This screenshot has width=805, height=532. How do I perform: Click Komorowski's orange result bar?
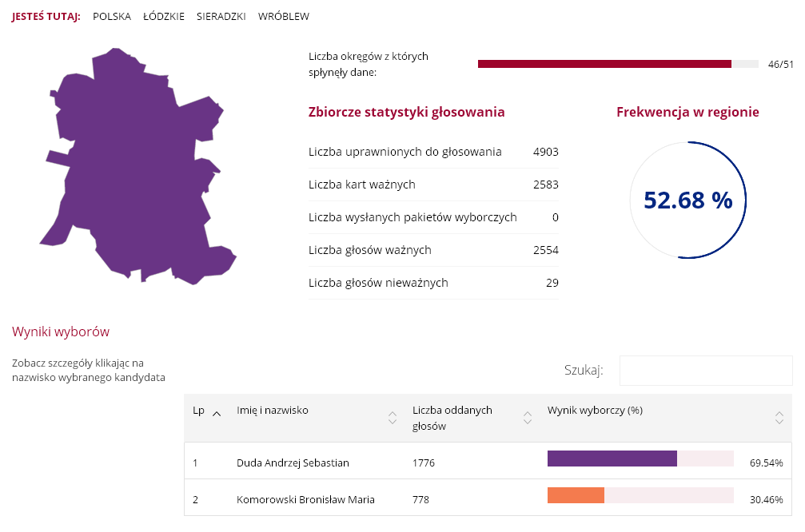(576, 495)
